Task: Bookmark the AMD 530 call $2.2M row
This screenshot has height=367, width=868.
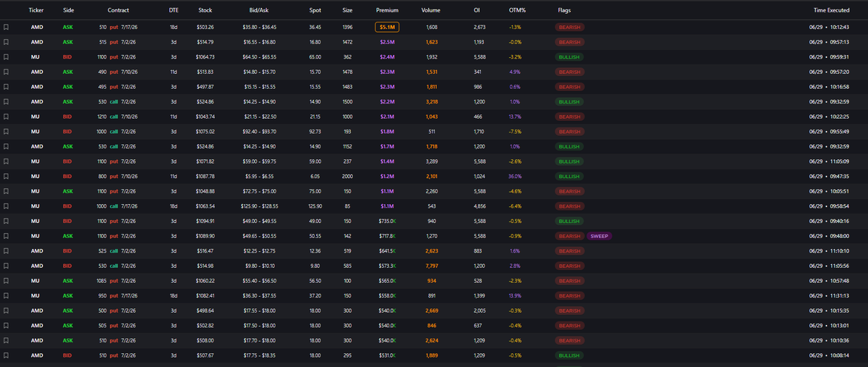Action: point(7,101)
